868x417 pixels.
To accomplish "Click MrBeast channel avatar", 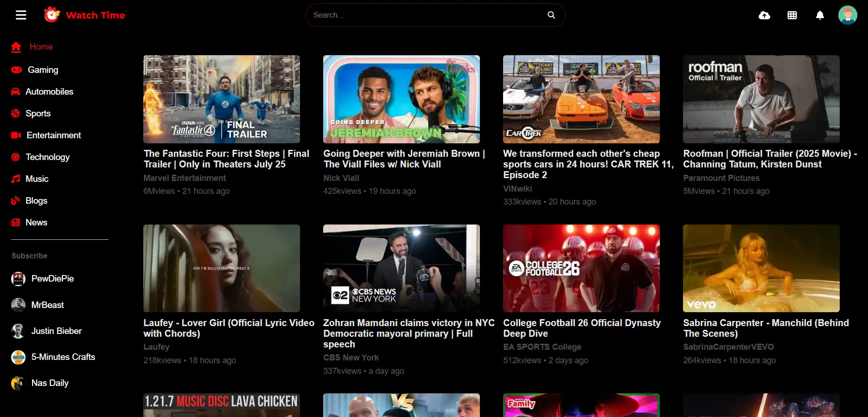I will coord(18,305).
